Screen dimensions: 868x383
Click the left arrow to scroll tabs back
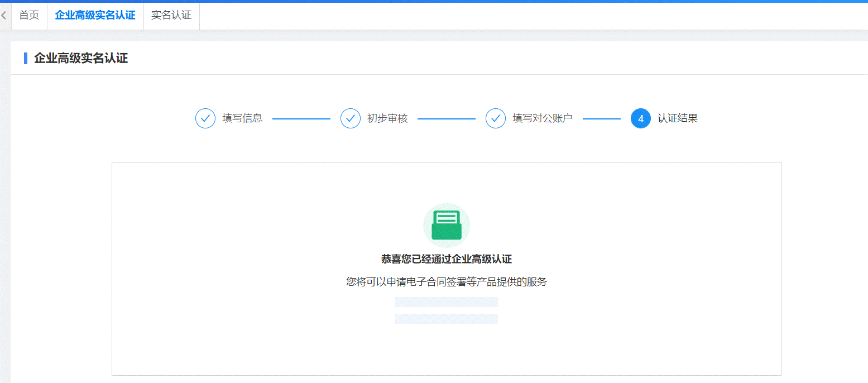[4, 16]
